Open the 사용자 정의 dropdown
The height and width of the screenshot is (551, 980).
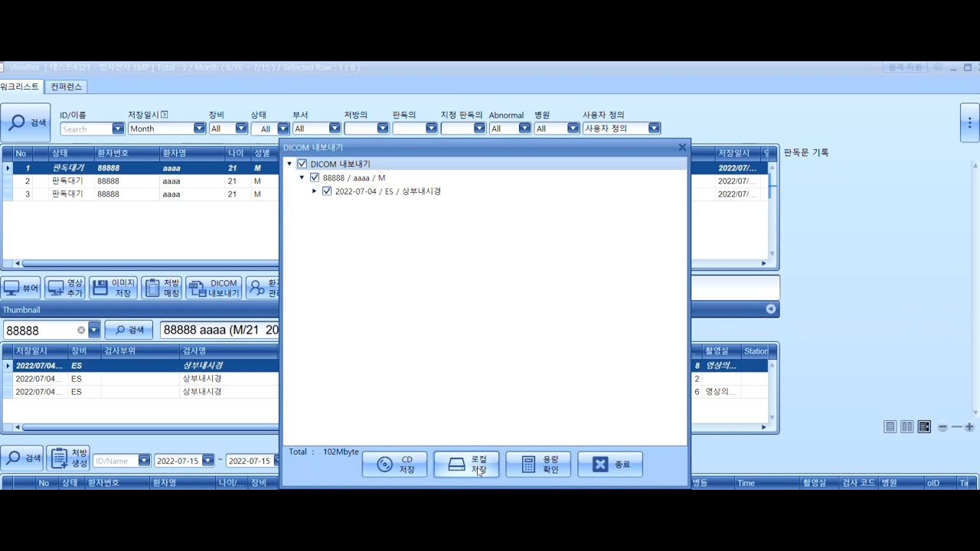pos(654,129)
